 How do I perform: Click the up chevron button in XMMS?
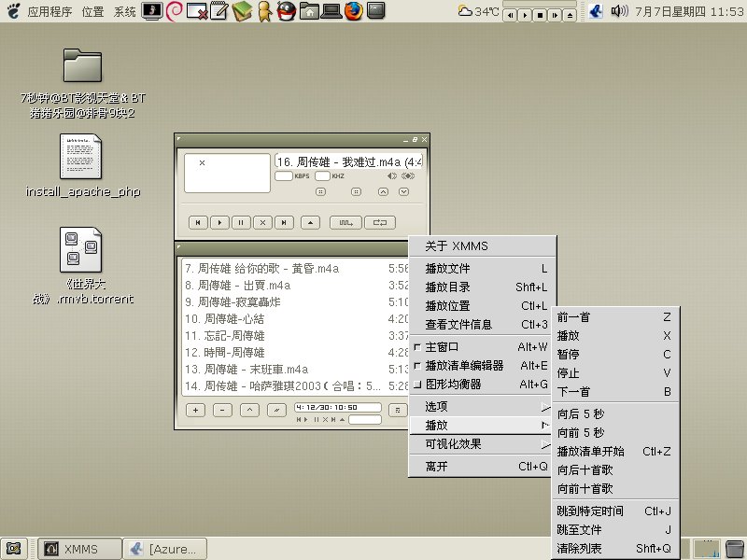coord(383,191)
